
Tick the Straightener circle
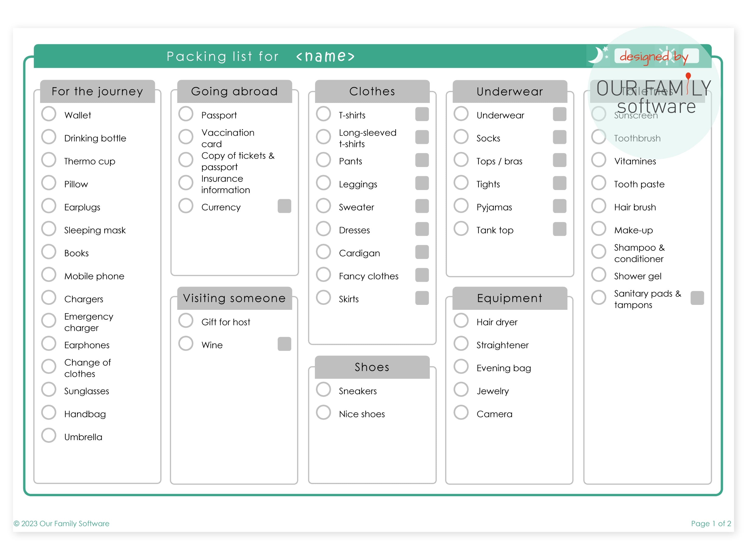pos(461,344)
